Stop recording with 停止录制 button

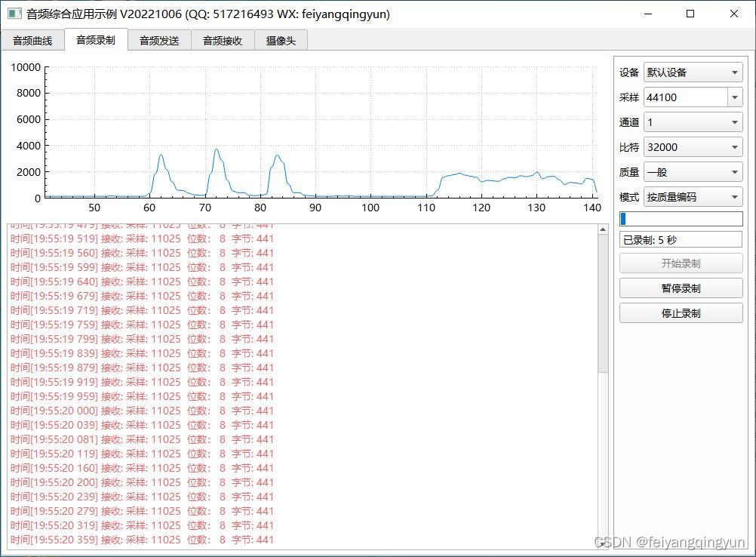tap(681, 313)
